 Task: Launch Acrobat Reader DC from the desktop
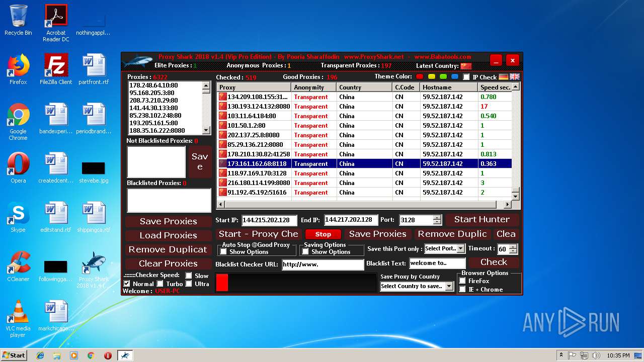56,23
